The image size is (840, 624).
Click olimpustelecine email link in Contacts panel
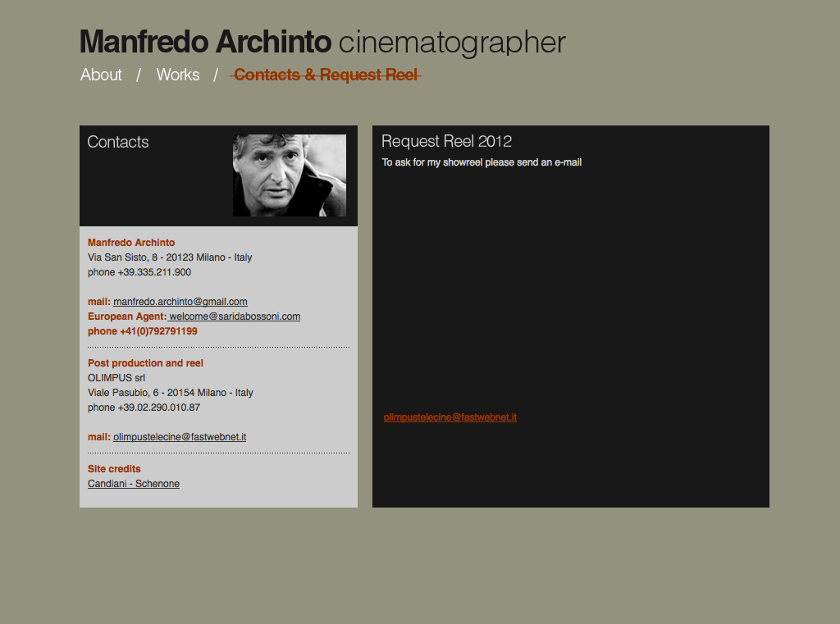(x=180, y=437)
